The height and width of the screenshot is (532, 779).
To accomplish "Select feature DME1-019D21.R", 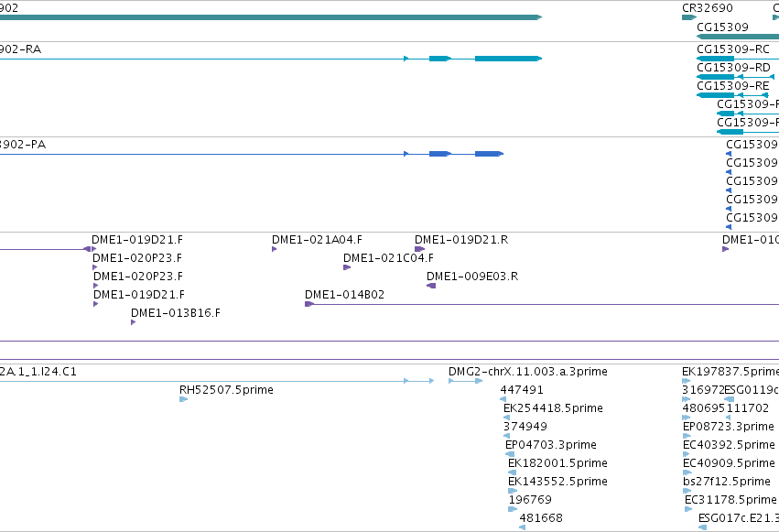I will tap(461, 240).
